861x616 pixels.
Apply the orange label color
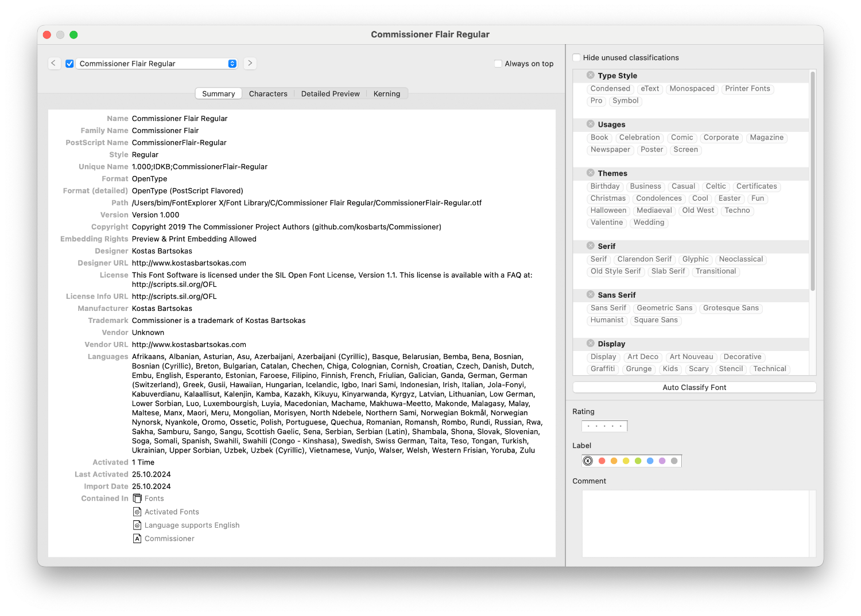[614, 461]
